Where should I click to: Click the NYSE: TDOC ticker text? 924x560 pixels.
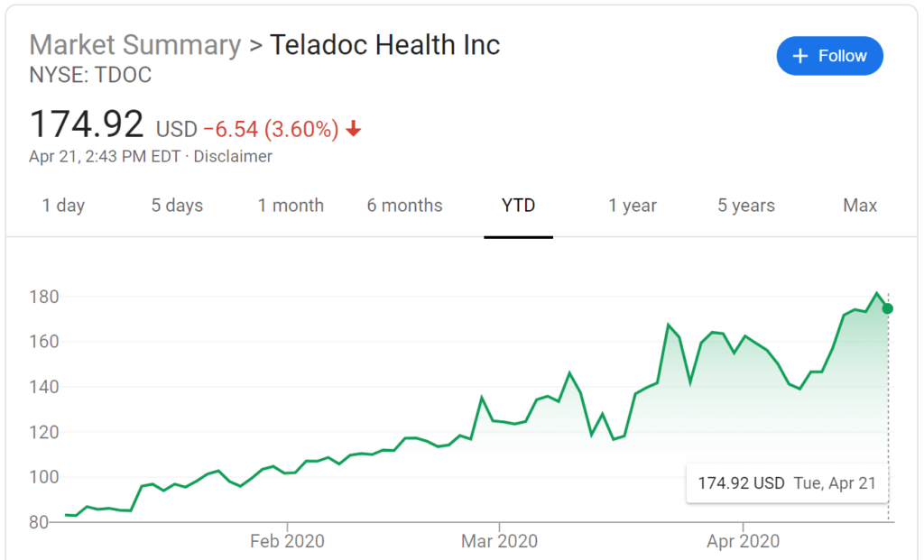[x=90, y=75]
